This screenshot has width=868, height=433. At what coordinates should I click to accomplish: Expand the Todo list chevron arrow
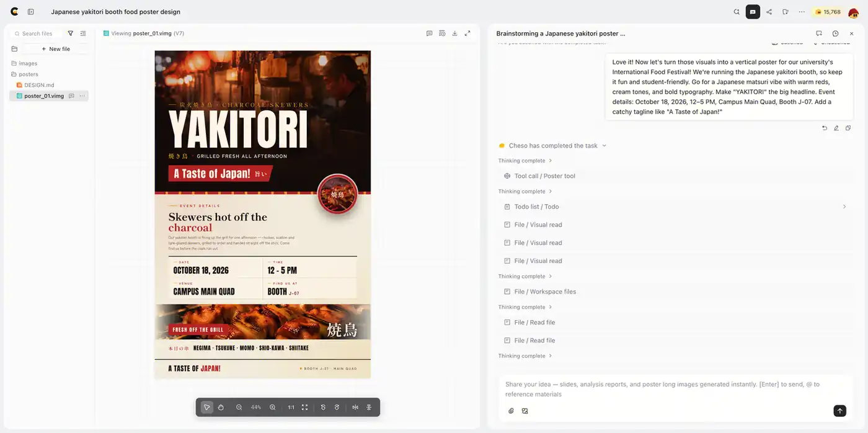tap(844, 207)
